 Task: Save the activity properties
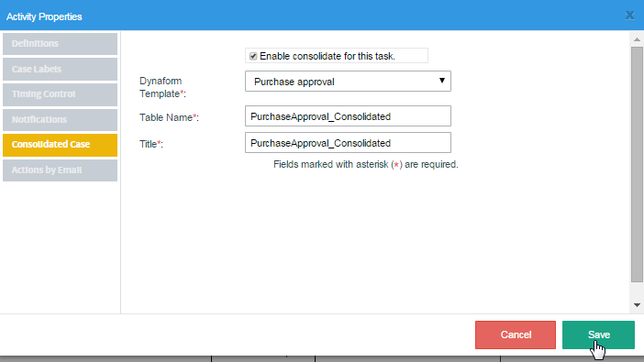[x=598, y=335]
